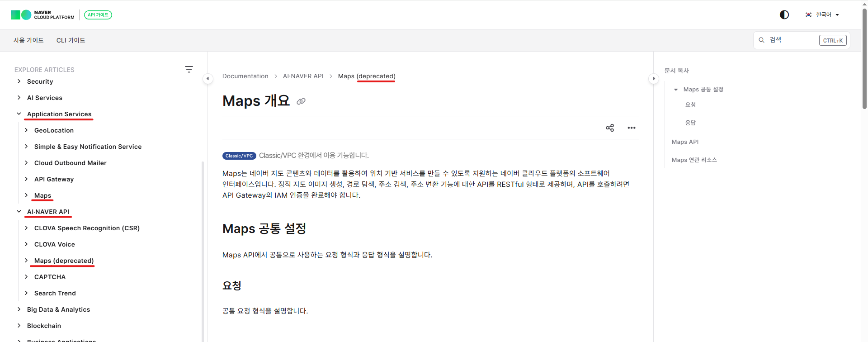Focus the 검색 search field
The width and height of the screenshot is (868, 342).
(802, 40)
